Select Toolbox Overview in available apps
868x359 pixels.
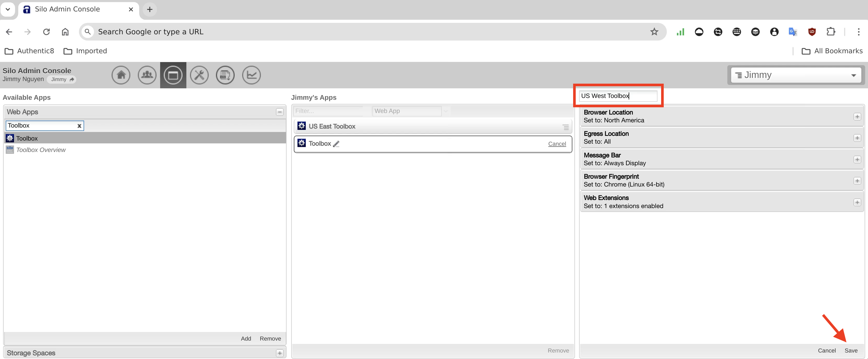tap(41, 150)
